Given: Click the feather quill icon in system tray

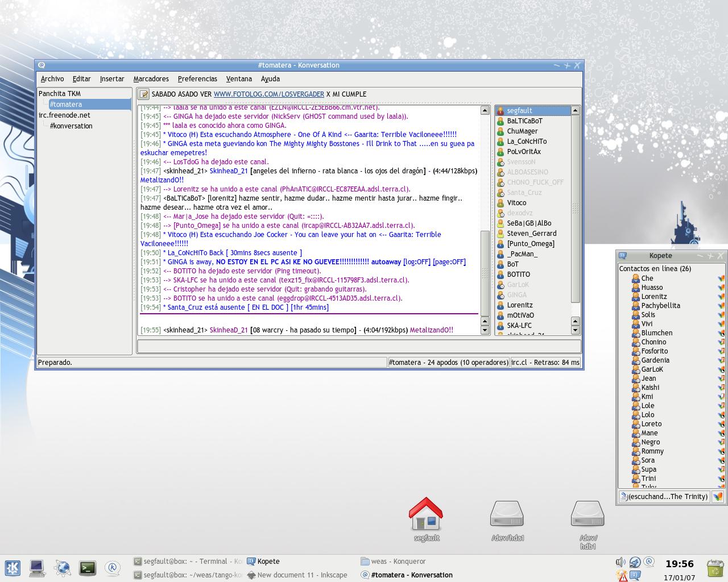Looking at the screenshot, I should pyautogui.click(x=635, y=562).
